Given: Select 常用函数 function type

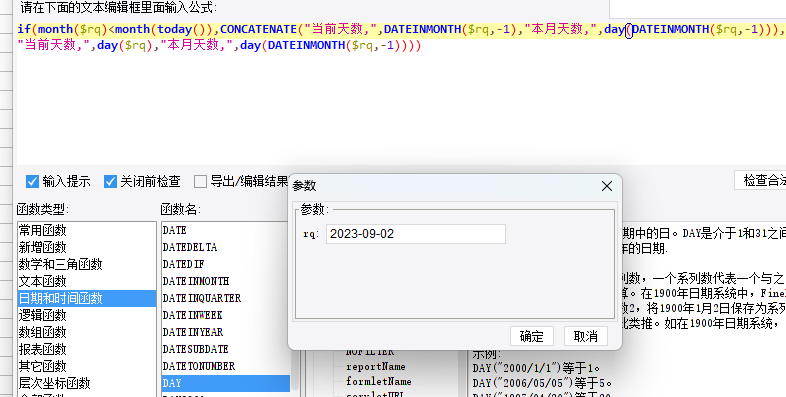Looking at the screenshot, I should 86,230.
